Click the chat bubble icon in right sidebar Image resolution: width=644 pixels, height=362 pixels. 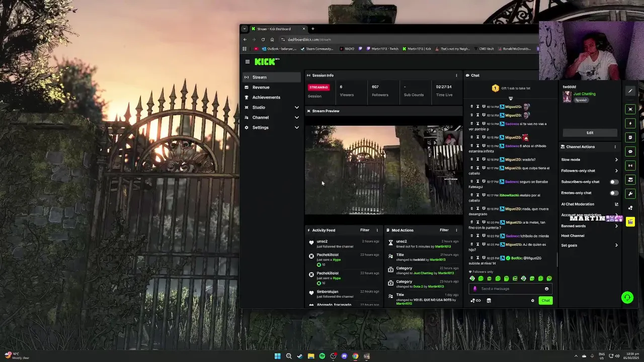[630, 151]
